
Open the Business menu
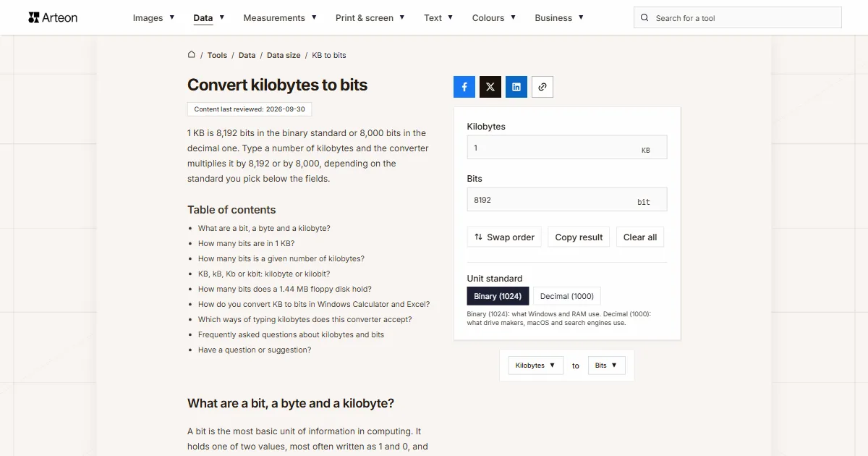[x=559, y=18]
